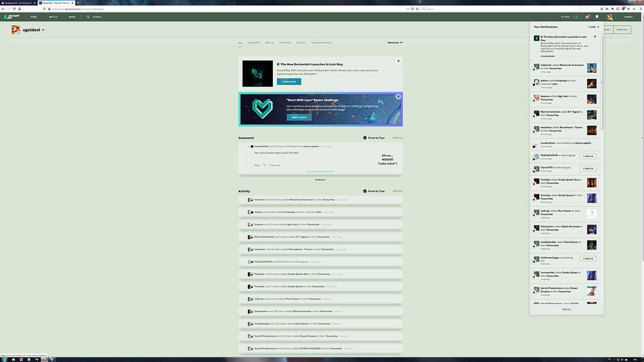This screenshot has height=362, width=644.
Task: Expand the agnidevi username dropdown
Action: [43, 30]
